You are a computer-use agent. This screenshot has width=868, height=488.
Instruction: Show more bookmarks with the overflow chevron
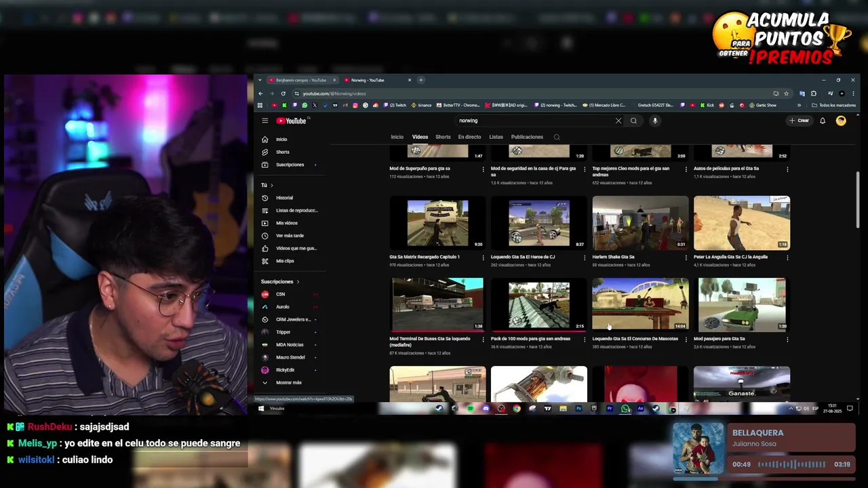(799, 105)
